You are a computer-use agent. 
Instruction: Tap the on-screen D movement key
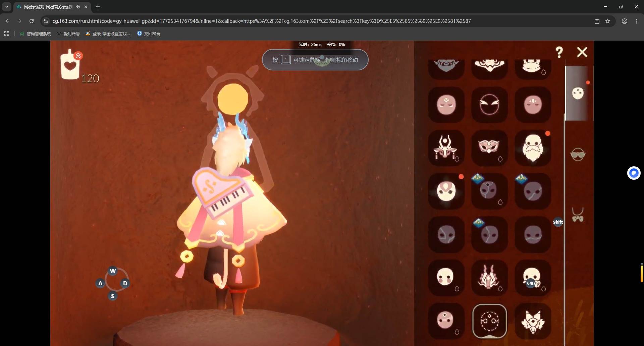coord(125,283)
